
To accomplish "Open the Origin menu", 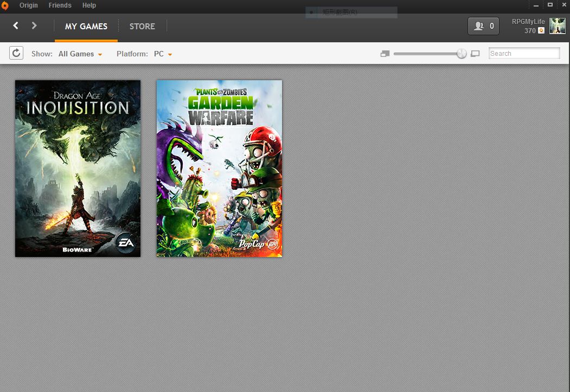I will [28, 5].
